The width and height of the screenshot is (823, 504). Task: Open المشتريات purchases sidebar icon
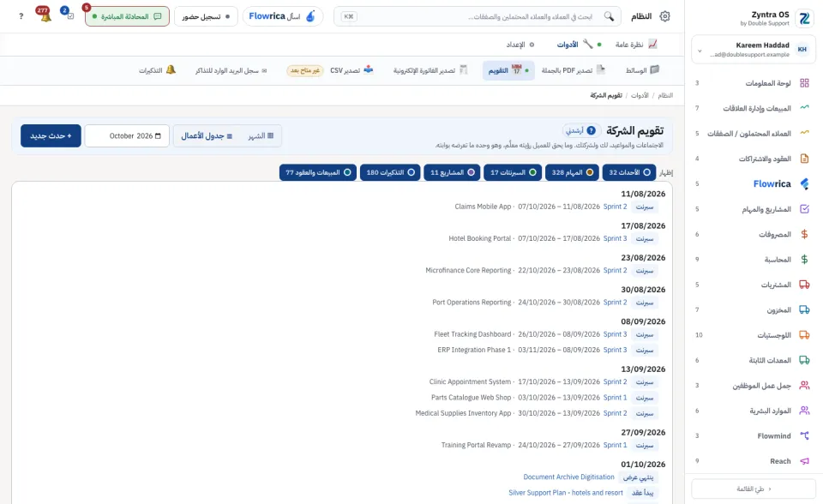point(804,285)
